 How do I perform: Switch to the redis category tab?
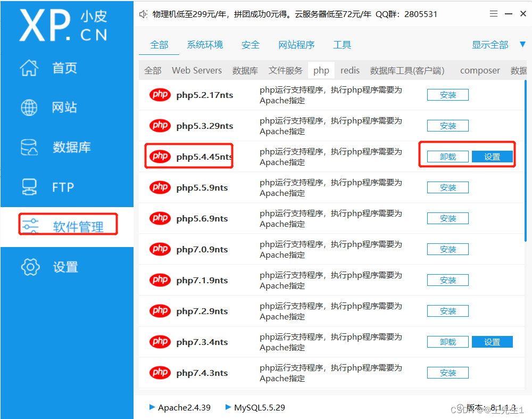click(350, 70)
